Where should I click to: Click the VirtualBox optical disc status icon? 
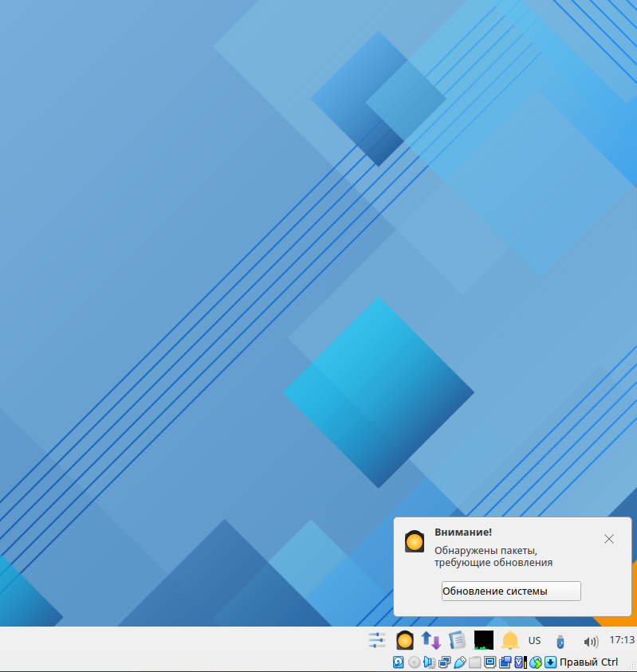pos(414,662)
